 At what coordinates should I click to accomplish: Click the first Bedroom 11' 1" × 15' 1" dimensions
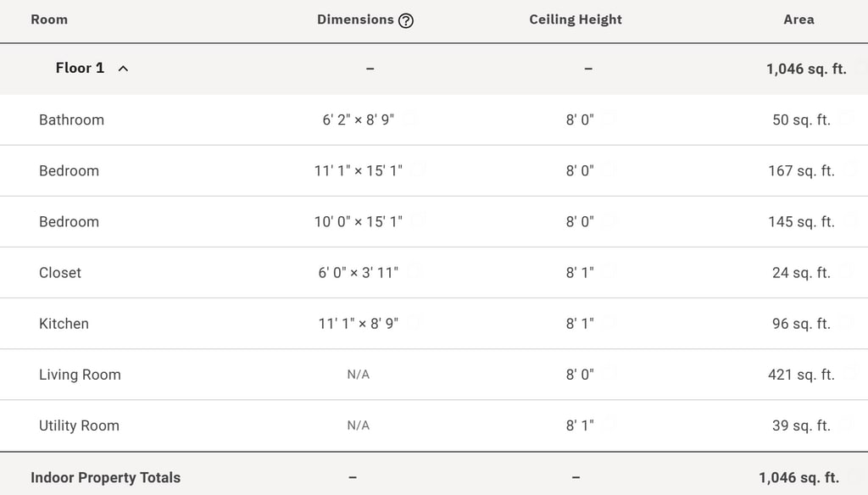[x=359, y=170]
